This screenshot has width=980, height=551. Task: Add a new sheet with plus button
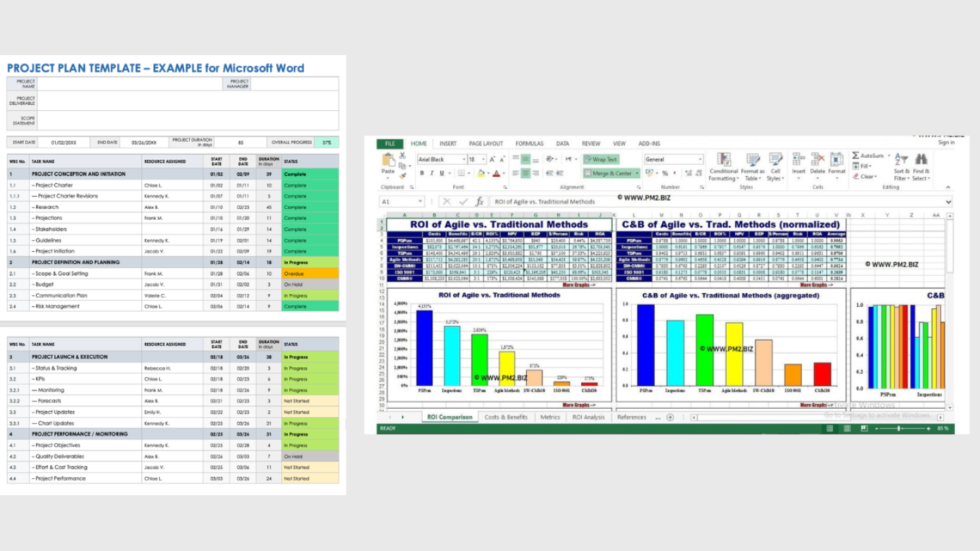coord(670,417)
